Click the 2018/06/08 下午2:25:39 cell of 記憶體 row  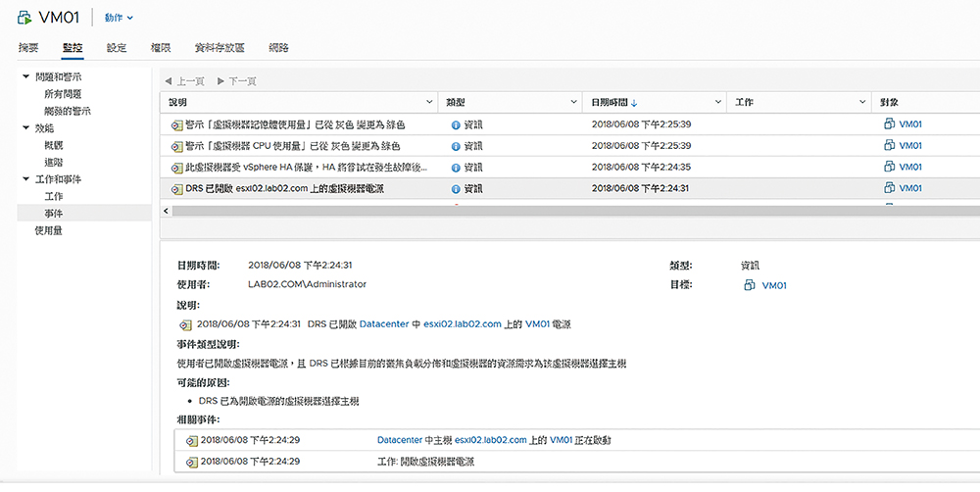tap(641, 124)
